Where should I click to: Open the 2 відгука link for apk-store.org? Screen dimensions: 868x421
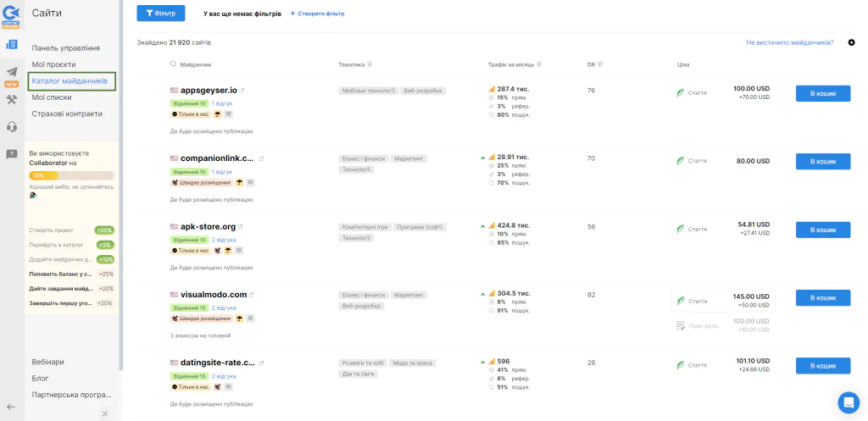224,240
